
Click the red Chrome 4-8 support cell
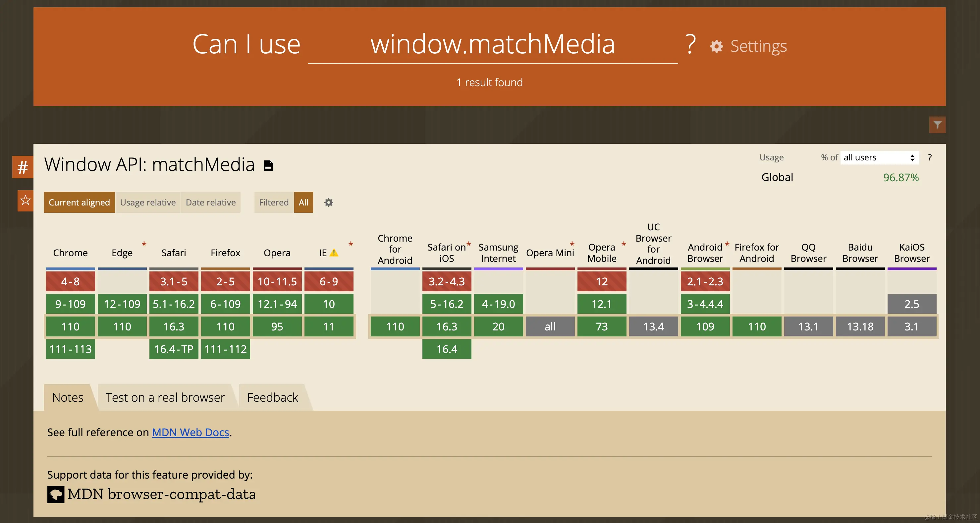click(70, 282)
